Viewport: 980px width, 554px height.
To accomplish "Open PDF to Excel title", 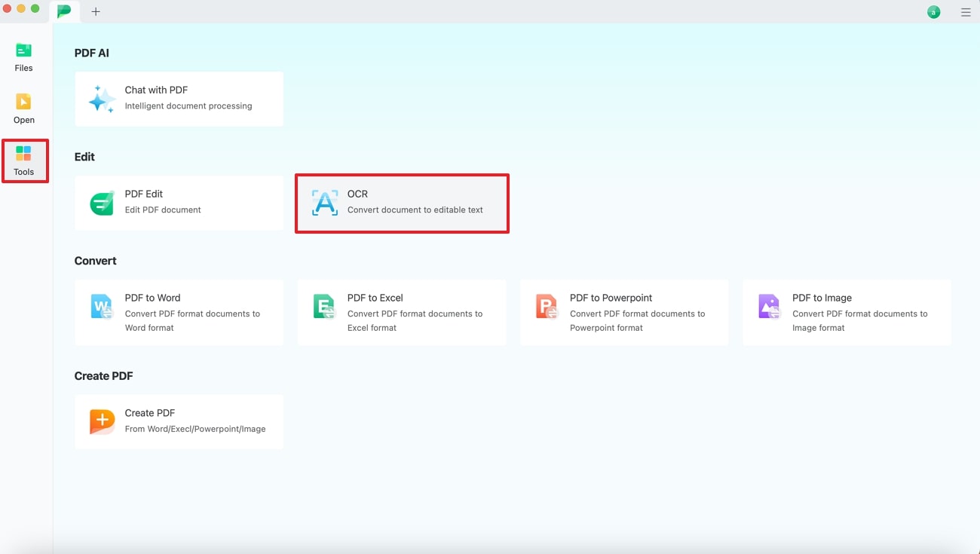I will (x=375, y=298).
